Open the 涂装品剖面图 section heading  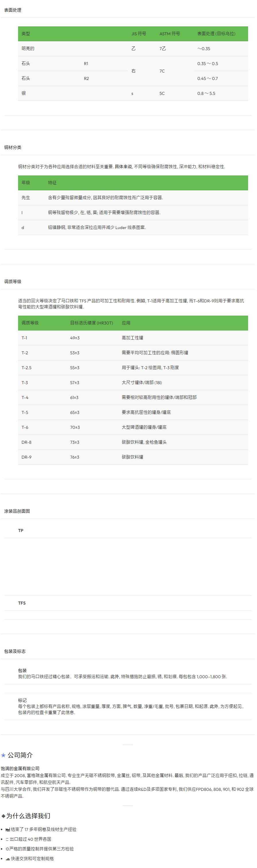tap(17, 511)
